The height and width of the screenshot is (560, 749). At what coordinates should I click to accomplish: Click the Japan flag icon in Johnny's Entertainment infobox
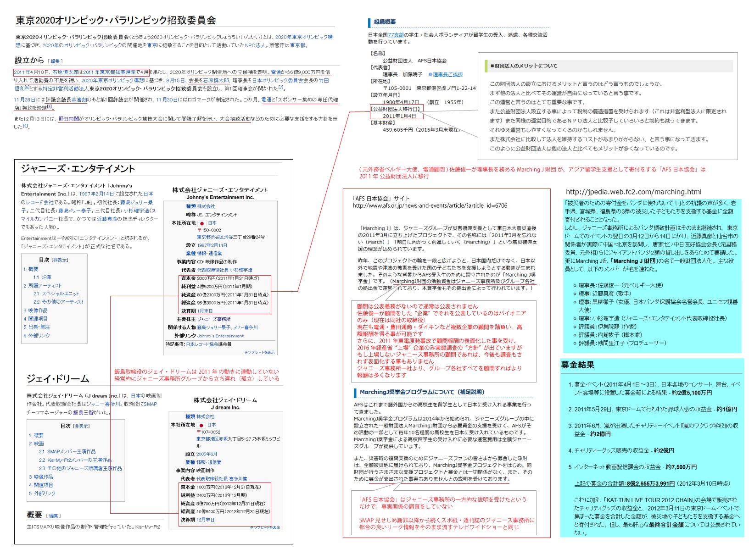pos(202,223)
